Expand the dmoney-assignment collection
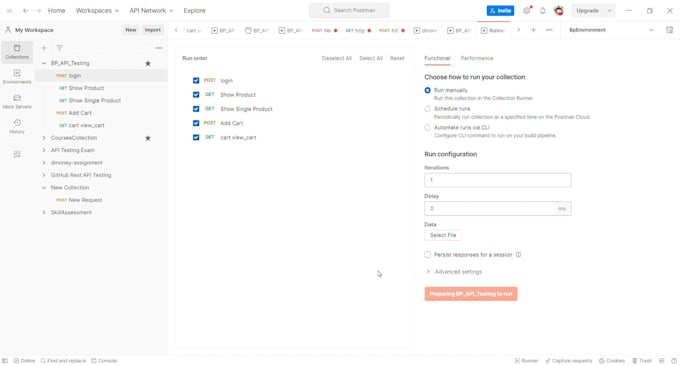 pos(44,163)
